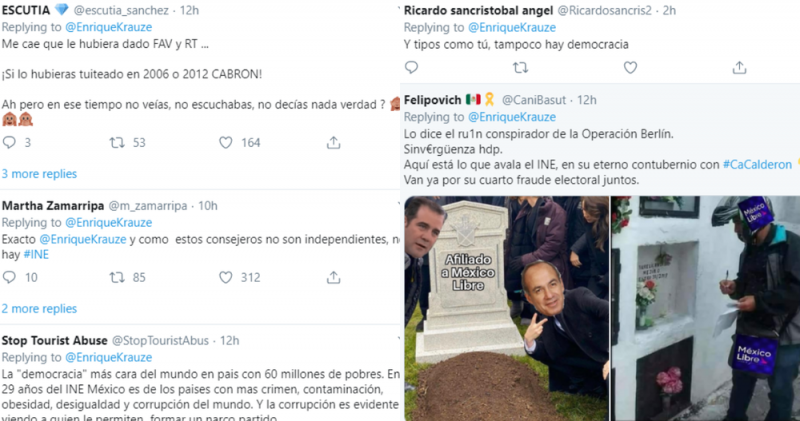Retweet ESCUTIA's tweet with 53 retweets
The width and height of the screenshot is (800, 421).
pyautogui.click(x=117, y=142)
